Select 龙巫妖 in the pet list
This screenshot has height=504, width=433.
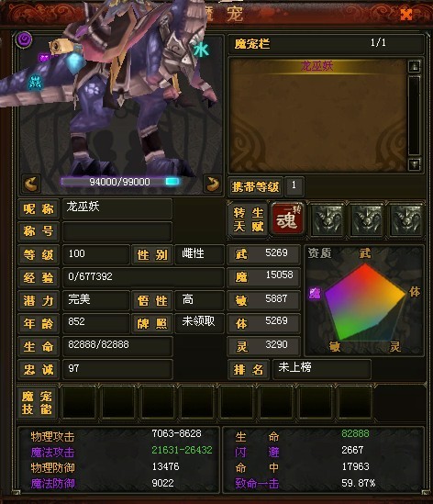(317, 66)
